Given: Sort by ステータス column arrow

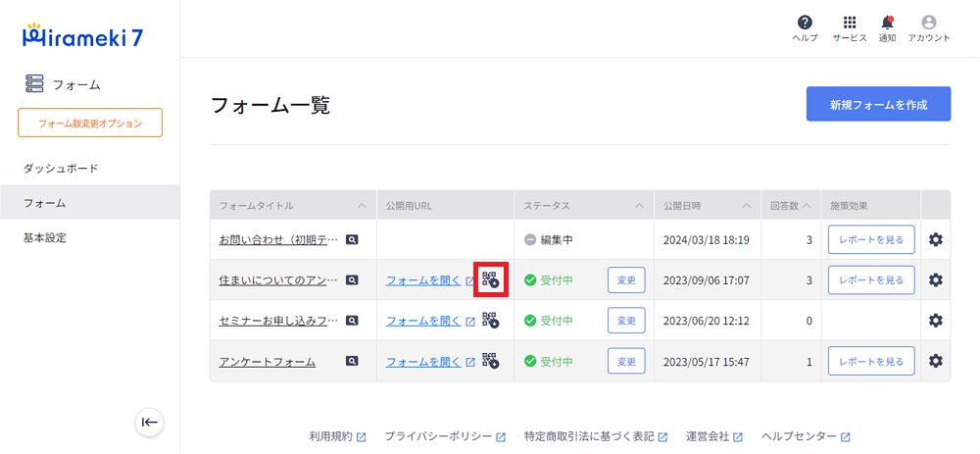Looking at the screenshot, I should [x=637, y=206].
